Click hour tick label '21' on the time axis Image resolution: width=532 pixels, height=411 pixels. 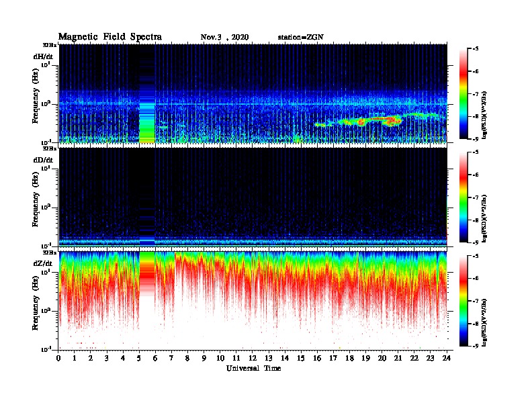398,358
